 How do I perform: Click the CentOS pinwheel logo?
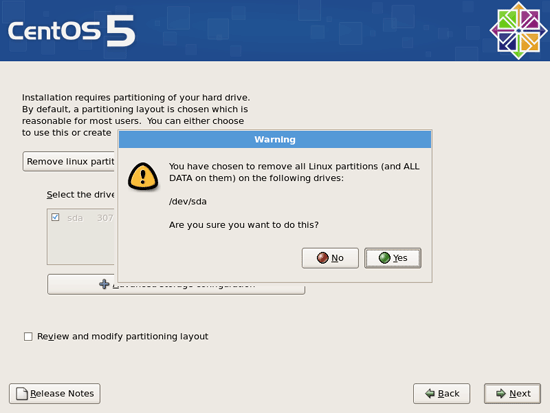tap(518, 31)
